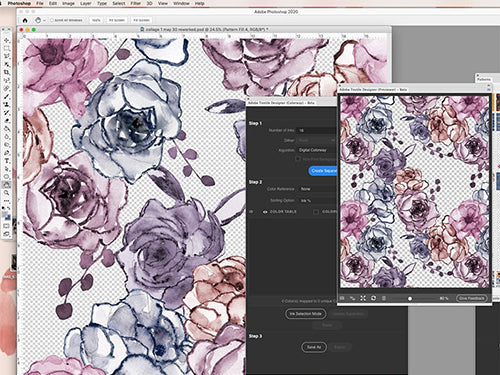This screenshot has height=375, width=500.
Task: Click the blue Create Separations button
Action: (x=323, y=171)
